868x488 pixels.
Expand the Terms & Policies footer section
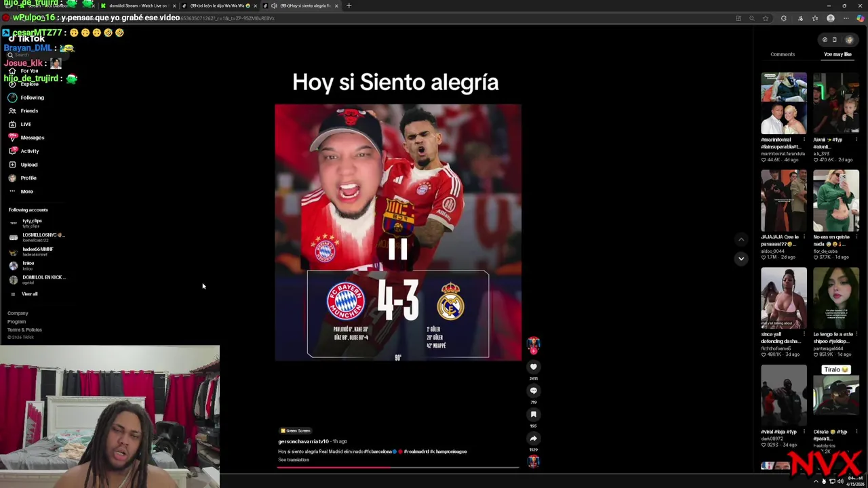[x=24, y=329]
